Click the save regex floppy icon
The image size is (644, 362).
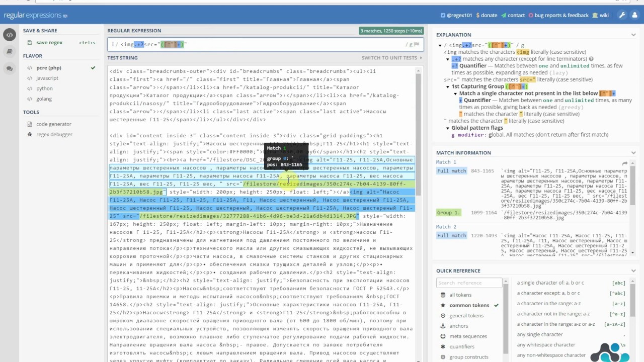coord(30,43)
